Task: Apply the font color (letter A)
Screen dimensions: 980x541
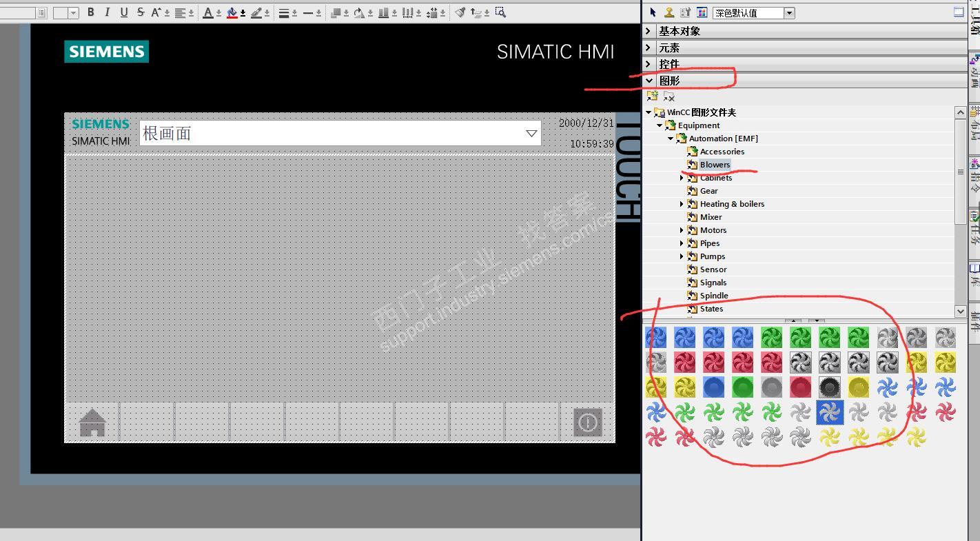Action: [208, 12]
